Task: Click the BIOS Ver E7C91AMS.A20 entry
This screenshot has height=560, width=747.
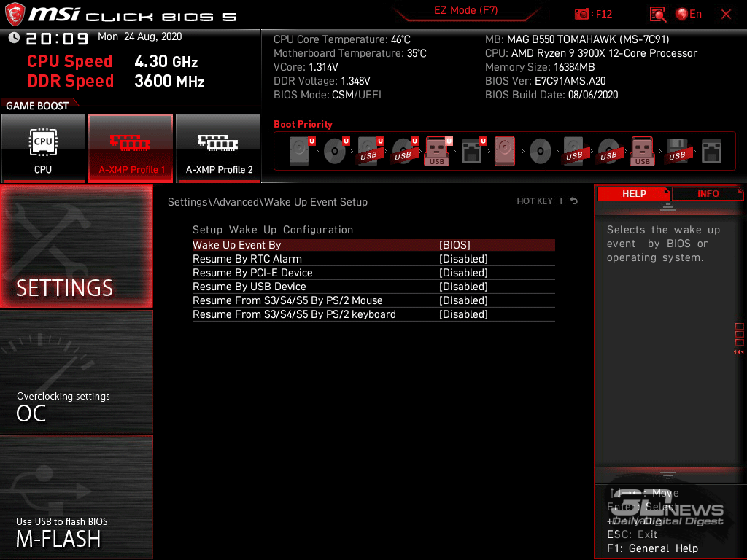Action: (x=545, y=81)
